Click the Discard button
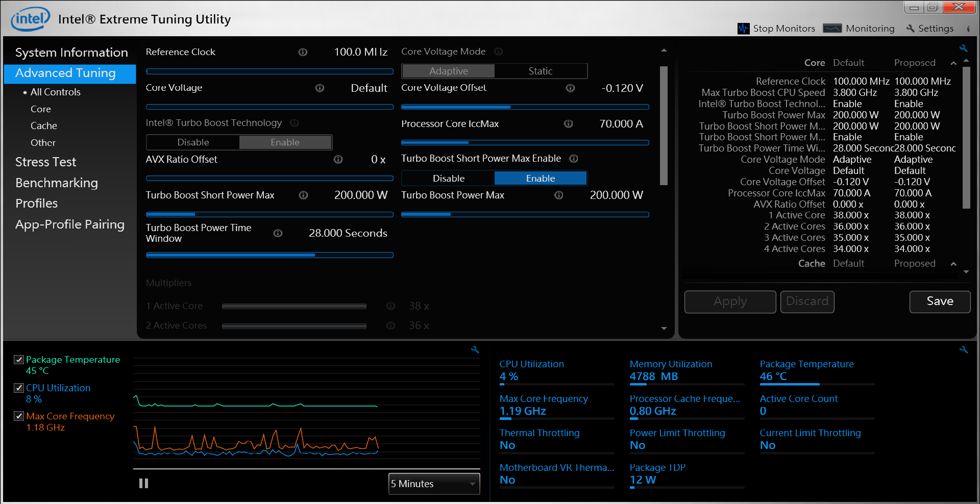The image size is (980, 504). click(807, 301)
